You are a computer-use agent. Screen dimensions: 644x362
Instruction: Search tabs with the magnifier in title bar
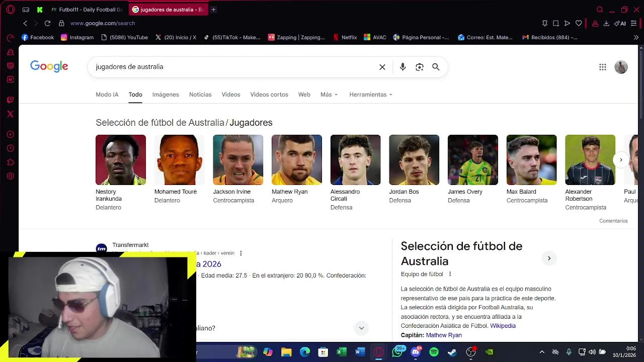[600, 10]
